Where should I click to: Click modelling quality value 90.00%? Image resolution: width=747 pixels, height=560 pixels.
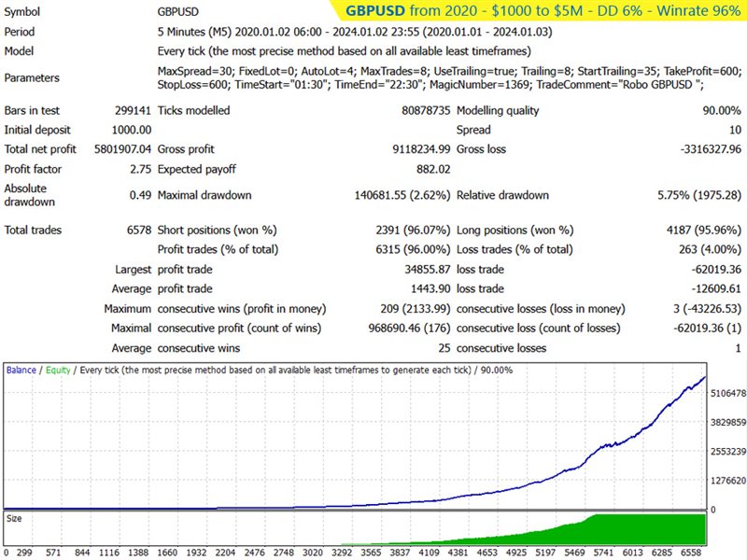722,110
